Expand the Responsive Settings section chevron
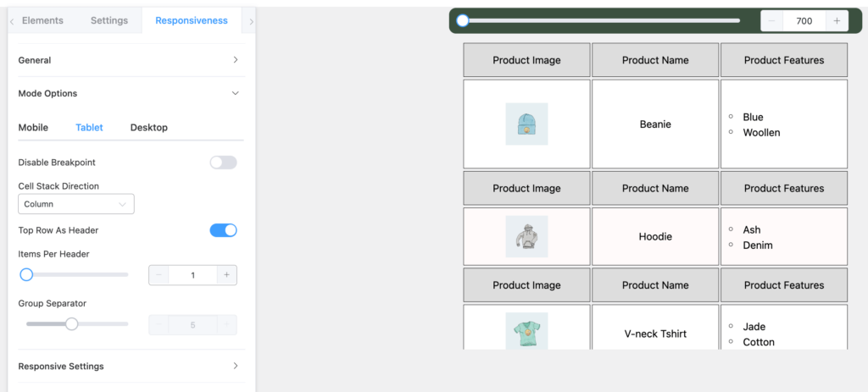The width and height of the screenshot is (868, 392). (236, 366)
